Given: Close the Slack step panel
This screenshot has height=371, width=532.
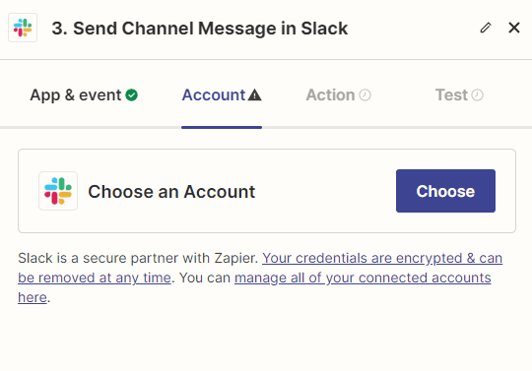Looking at the screenshot, I should 514,27.
